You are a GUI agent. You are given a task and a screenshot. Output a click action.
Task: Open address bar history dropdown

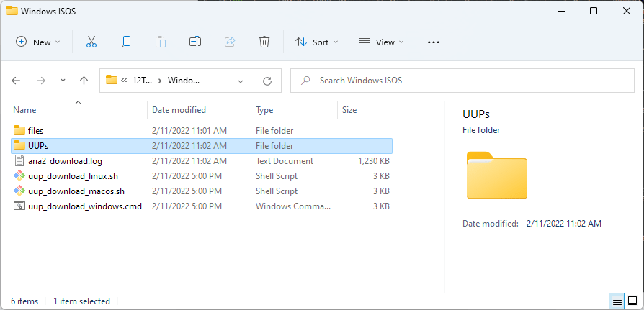pos(241,81)
